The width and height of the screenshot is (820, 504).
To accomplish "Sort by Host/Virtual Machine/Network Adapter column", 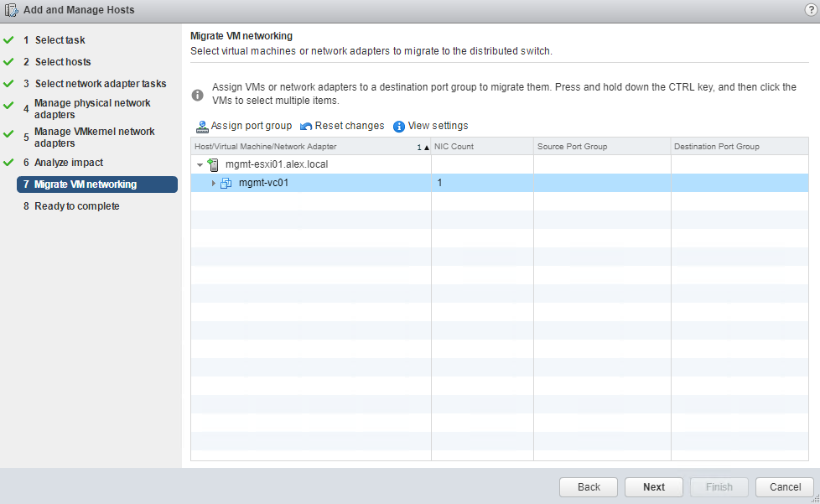I will [x=310, y=147].
